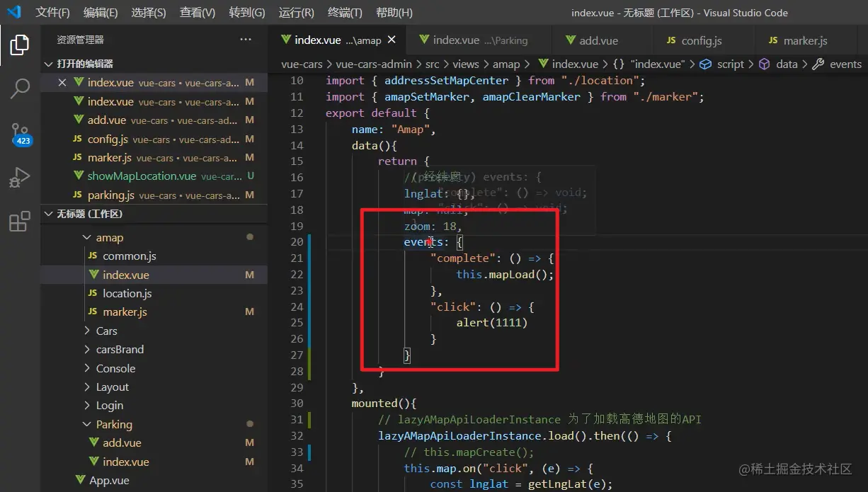
Task: Open marker.js in open editors list
Action: (x=154, y=158)
